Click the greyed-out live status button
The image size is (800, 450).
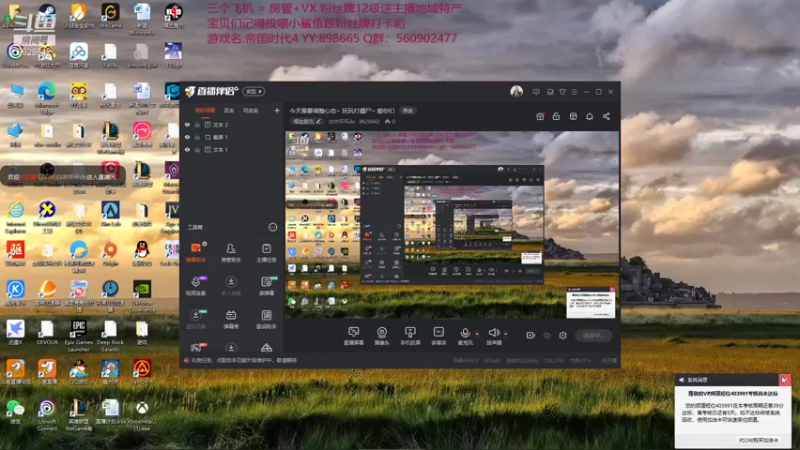(593, 335)
